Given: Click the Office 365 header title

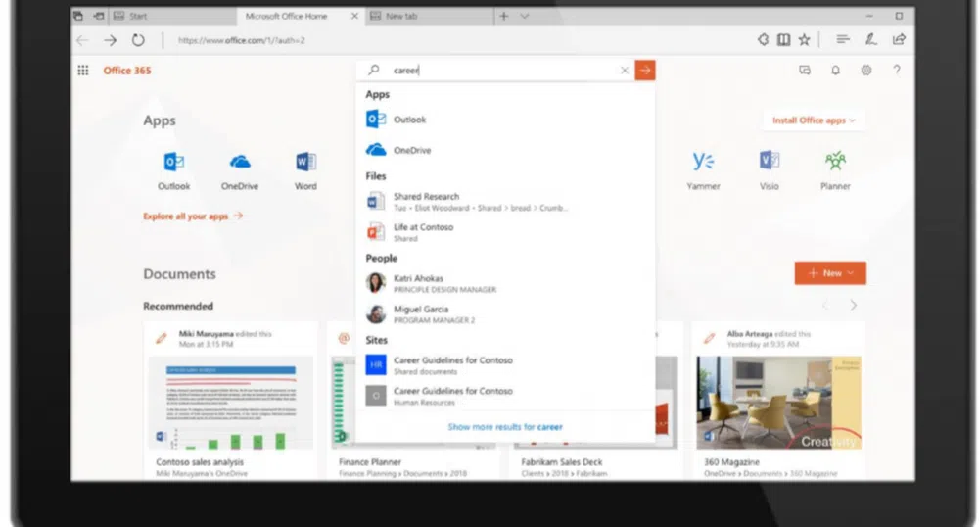Looking at the screenshot, I should click(x=127, y=70).
